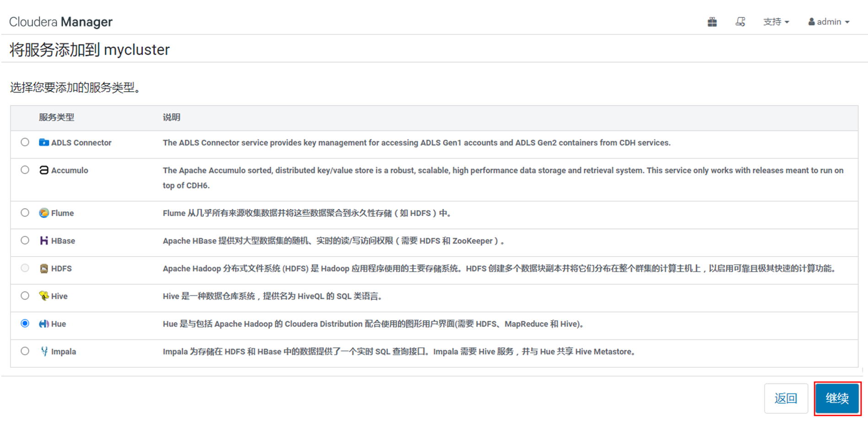
Task: Click the ADLS Connector service icon
Action: (44, 142)
